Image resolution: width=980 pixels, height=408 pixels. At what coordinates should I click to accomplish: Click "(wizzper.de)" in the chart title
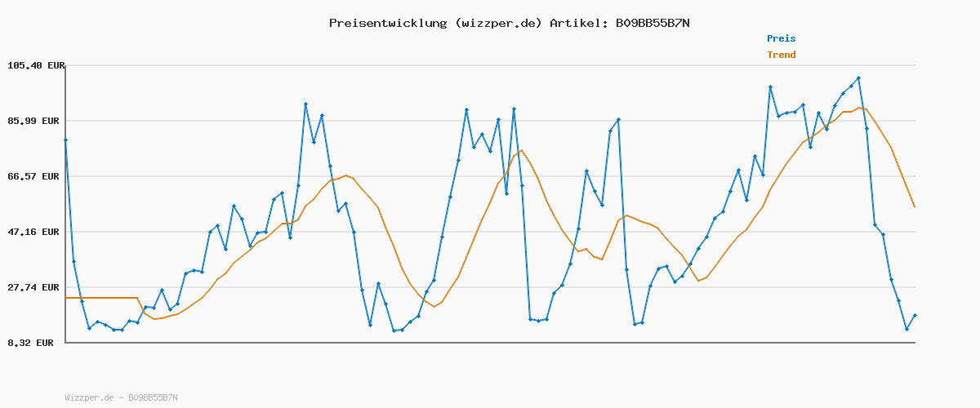(x=498, y=23)
